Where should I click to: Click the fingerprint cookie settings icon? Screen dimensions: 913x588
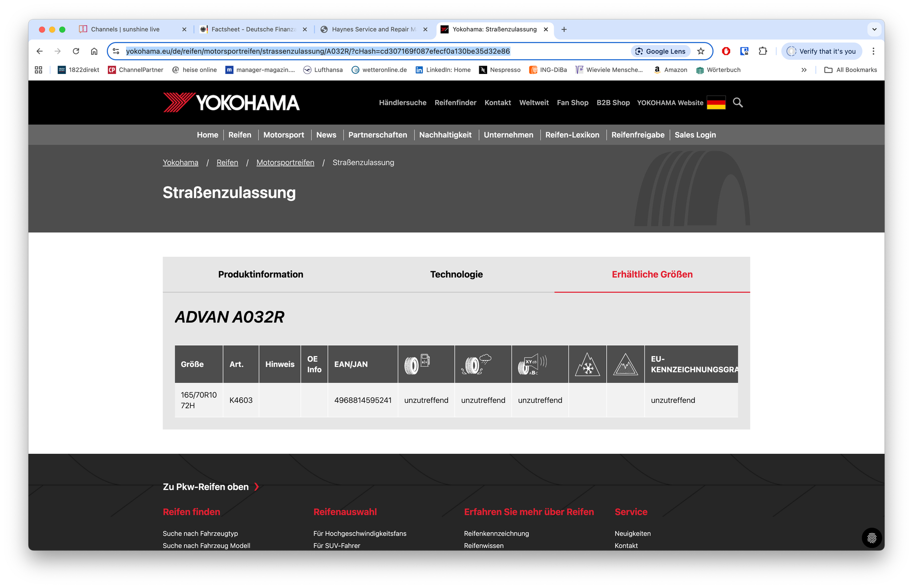click(871, 538)
